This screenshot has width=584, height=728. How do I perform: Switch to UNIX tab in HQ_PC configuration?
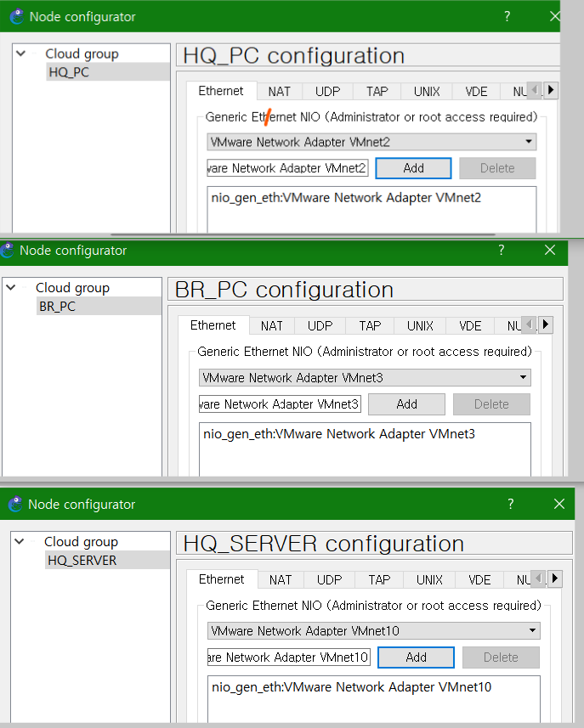[427, 92]
